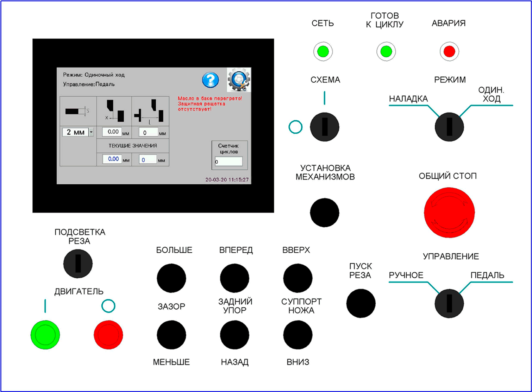
Task: Open the 2 мм thickness dropdown arrow
Action: tap(91, 132)
